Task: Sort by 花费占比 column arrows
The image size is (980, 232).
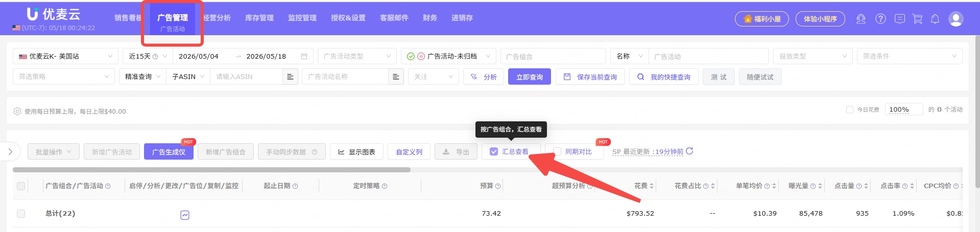Action: 713,186
